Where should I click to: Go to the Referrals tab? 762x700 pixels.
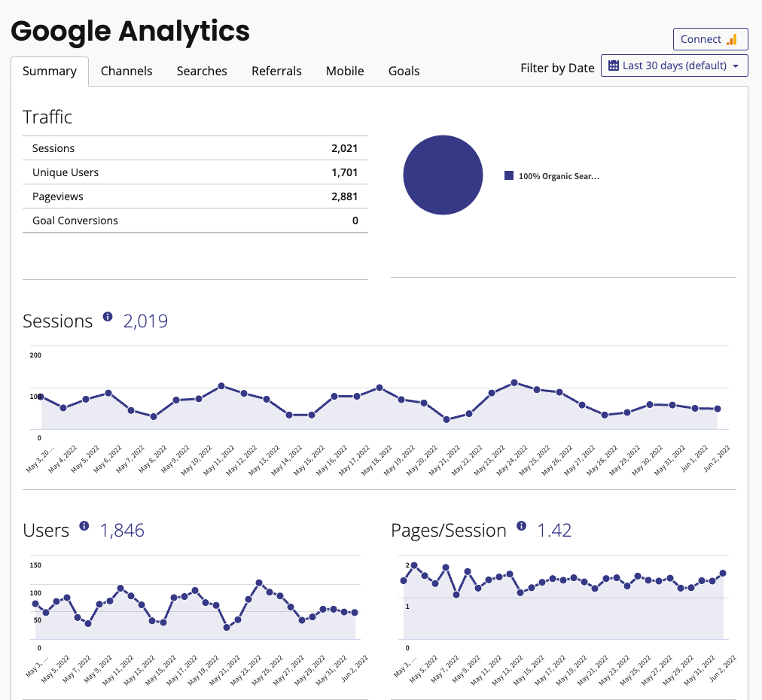pos(276,72)
